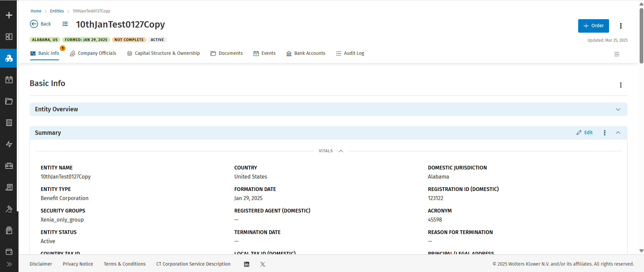Image resolution: width=644 pixels, height=272 pixels.
Task: Open the Basic Info tab
Action: 45,53
